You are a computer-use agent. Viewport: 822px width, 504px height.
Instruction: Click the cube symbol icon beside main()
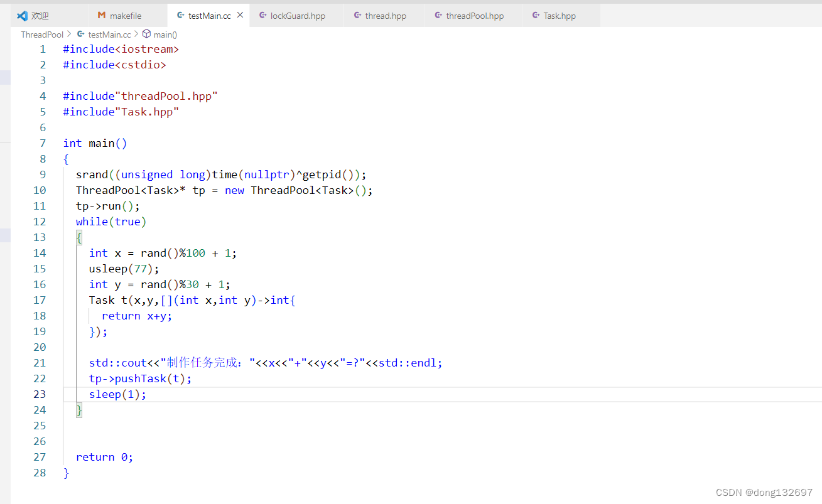[x=146, y=35]
